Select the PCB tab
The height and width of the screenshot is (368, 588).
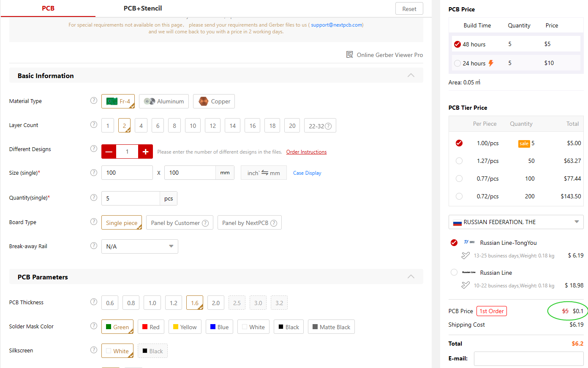coord(48,8)
